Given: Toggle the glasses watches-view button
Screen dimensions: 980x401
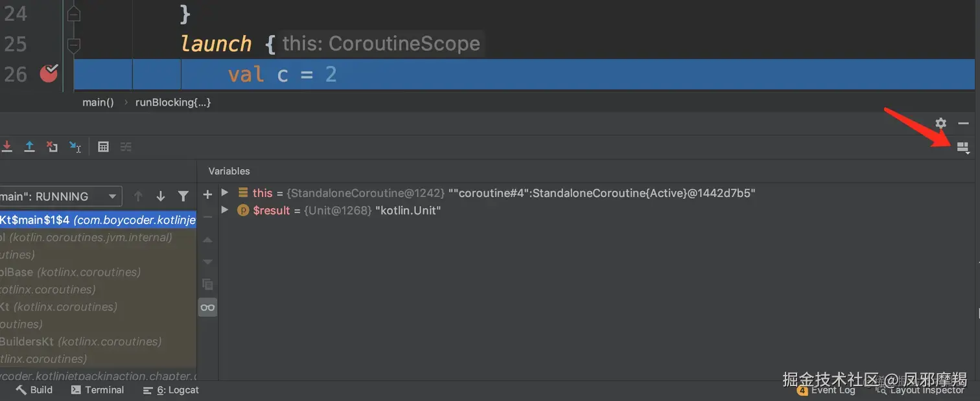Looking at the screenshot, I should [x=207, y=307].
